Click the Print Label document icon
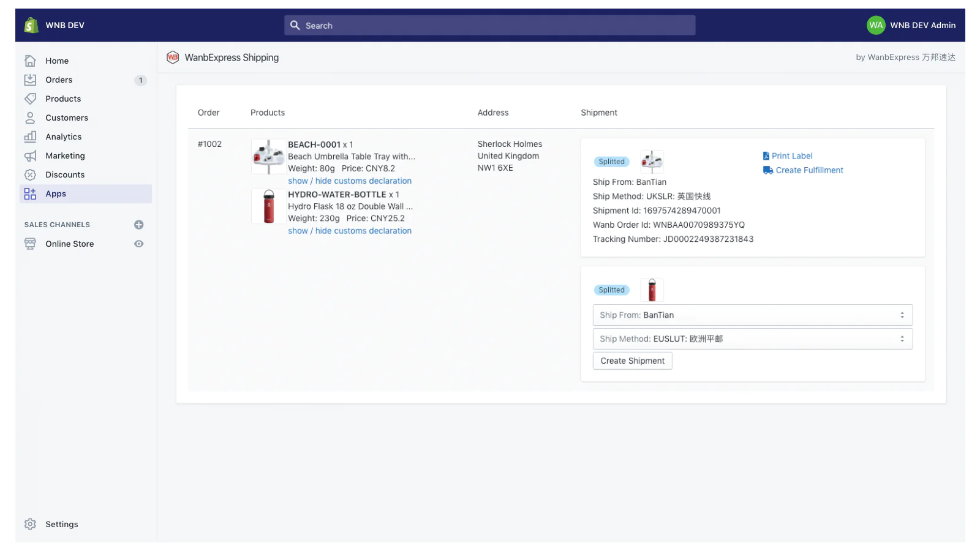The image size is (980, 551). pos(766,156)
